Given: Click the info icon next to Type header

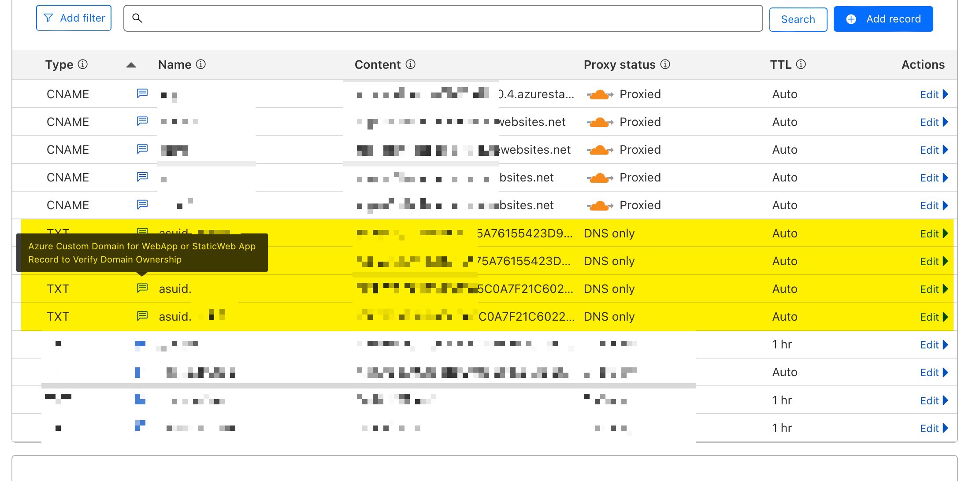Looking at the screenshot, I should tap(82, 64).
